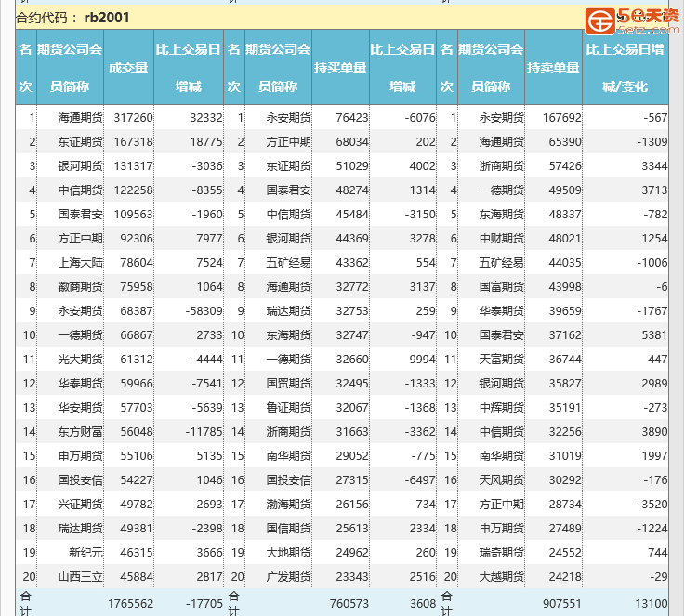Click the 华安期货 company name
The width and height of the screenshot is (685, 616).
[80, 408]
